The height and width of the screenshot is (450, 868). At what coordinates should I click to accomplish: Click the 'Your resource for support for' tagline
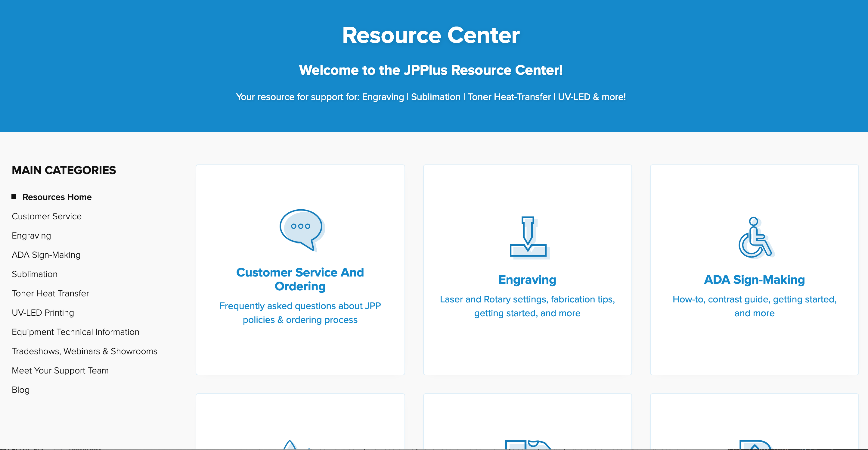[x=431, y=97]
